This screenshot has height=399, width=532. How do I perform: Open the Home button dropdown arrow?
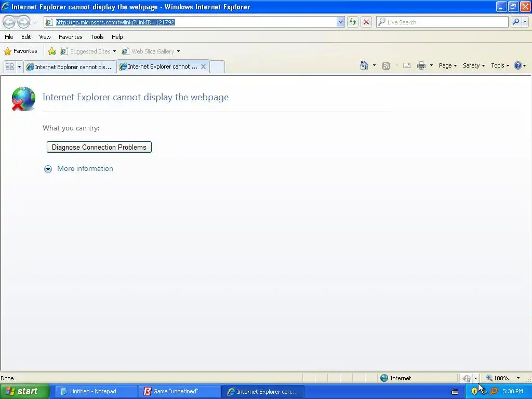(374, 65)
